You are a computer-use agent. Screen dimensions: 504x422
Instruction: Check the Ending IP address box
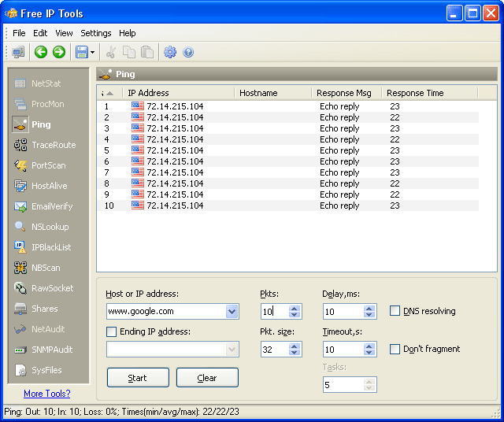[x=112, y=331]
